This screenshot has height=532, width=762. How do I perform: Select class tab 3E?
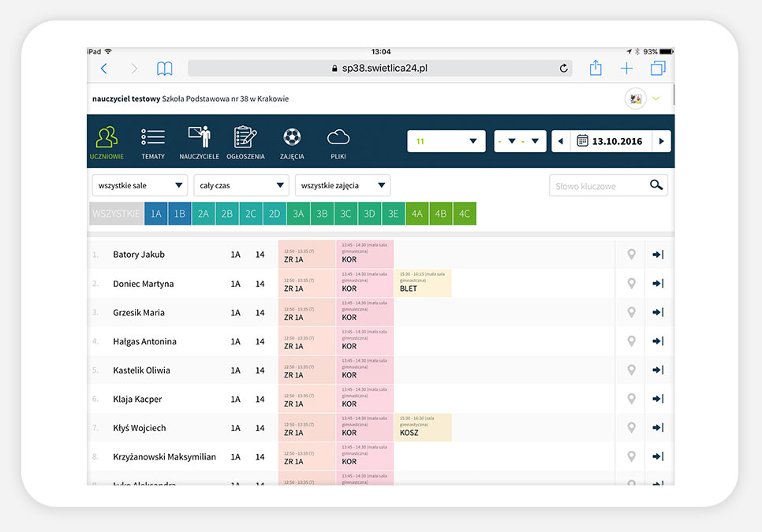point(393,214)
